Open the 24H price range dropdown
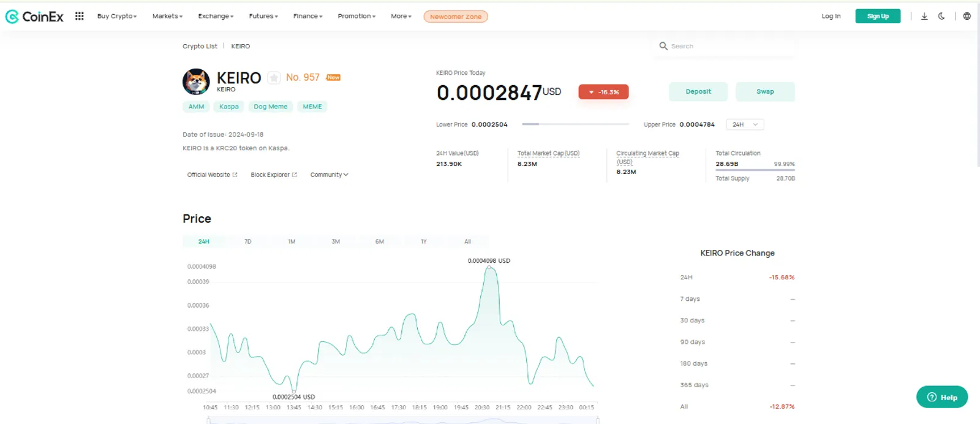The width and height of the screenshot is (980, 424). point(745,124)
